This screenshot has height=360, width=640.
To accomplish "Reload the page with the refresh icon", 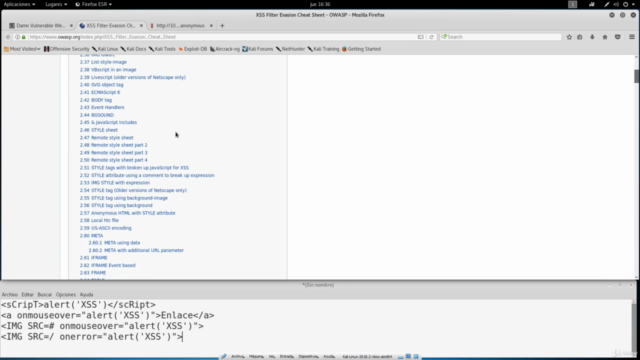I will click(x=431, y=37).
